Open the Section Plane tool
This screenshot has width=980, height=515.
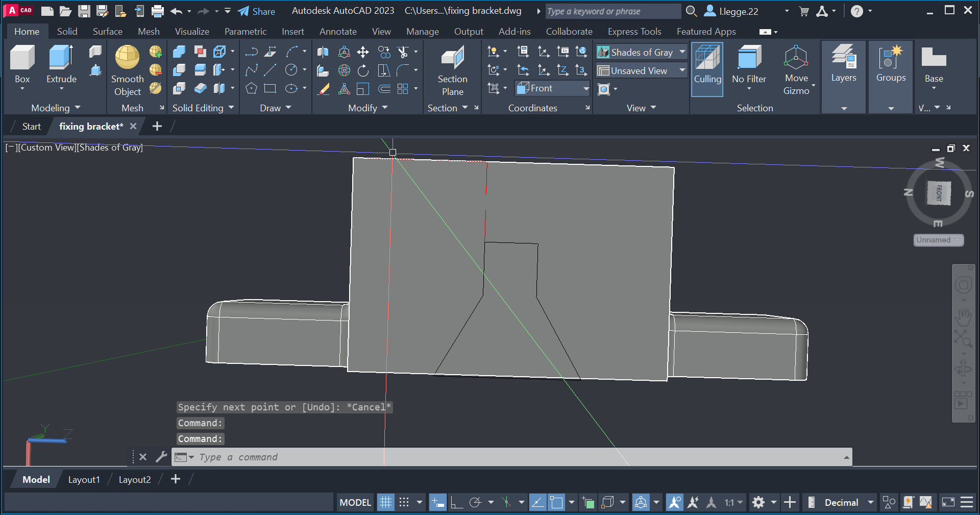click(x=452, y=70)
